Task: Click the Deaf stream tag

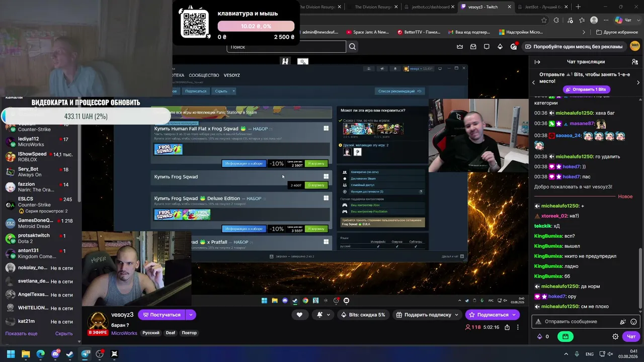Action: 171,333
